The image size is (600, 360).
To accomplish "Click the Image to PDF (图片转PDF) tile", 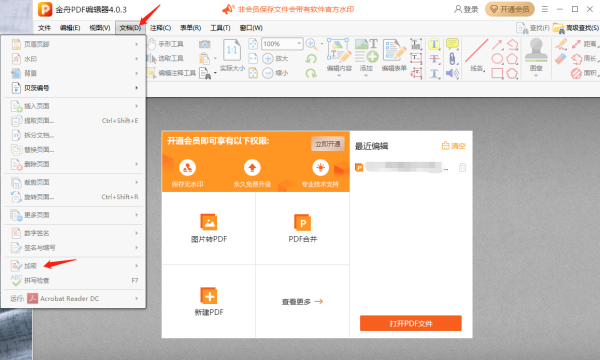I will click(209, 228).
